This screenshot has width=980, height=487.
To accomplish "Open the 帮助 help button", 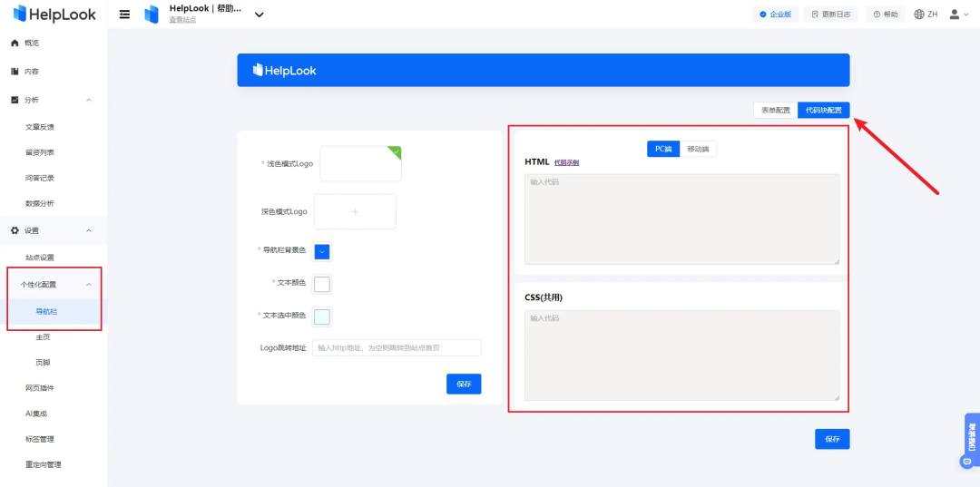I will 886,15.
